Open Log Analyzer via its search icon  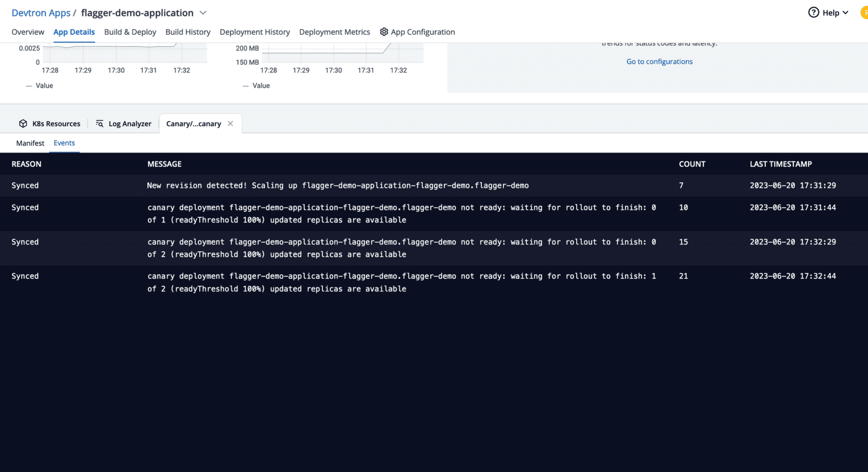point(99,124)
